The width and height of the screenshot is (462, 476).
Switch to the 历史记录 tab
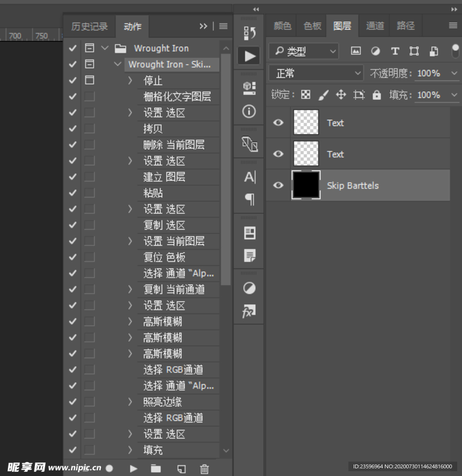(x=90, y=26)
